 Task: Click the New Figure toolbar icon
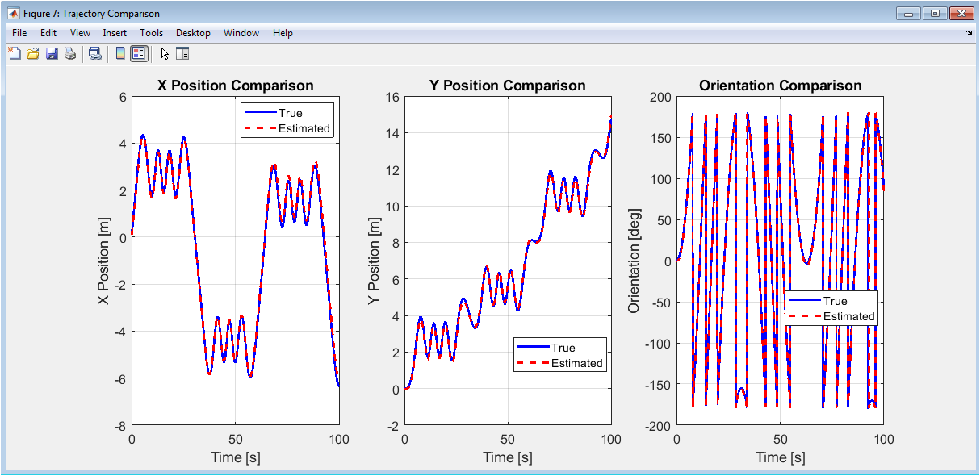[15, 54]
